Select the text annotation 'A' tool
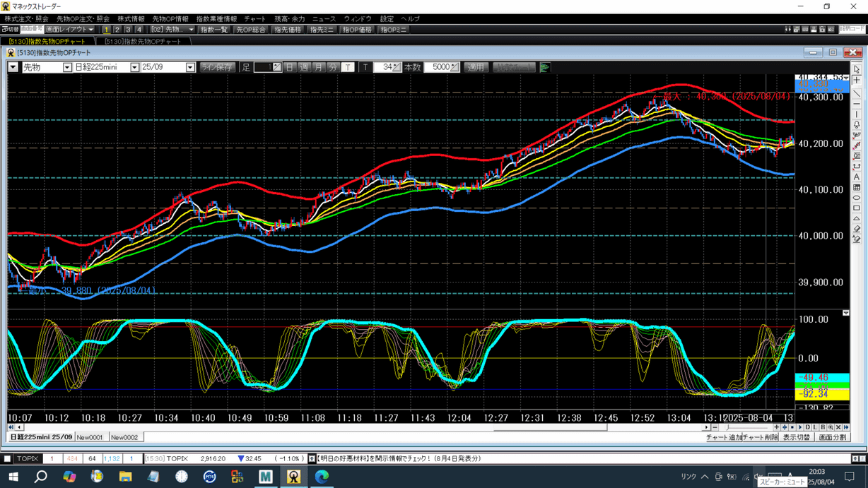868x488 pixels. pyautogui.click(x=857, y=177)
